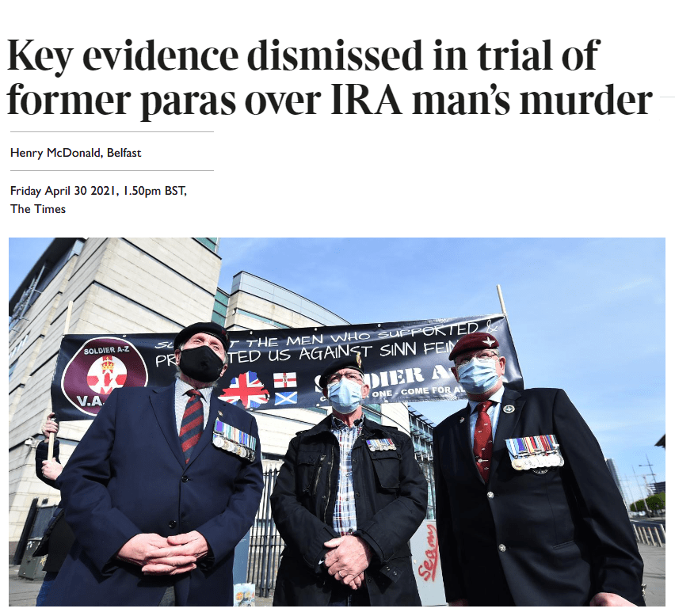Click the Friday April 30 2021 date text

coord(98,191)
